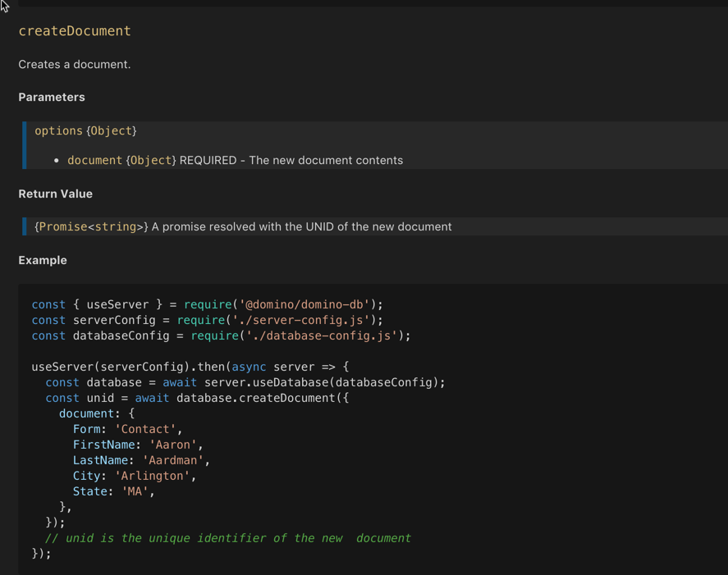Click the green "// unid is the unique identifier" comment

[228, 538]
